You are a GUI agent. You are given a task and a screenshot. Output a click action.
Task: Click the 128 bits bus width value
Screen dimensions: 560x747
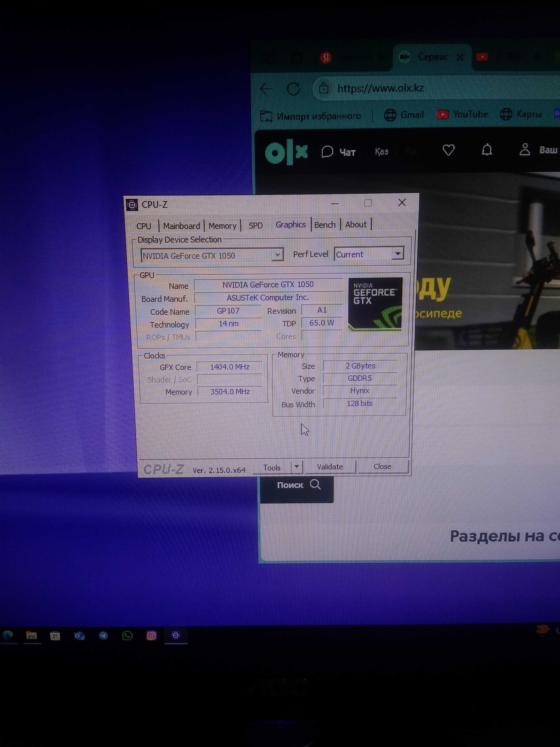[360, 403]
